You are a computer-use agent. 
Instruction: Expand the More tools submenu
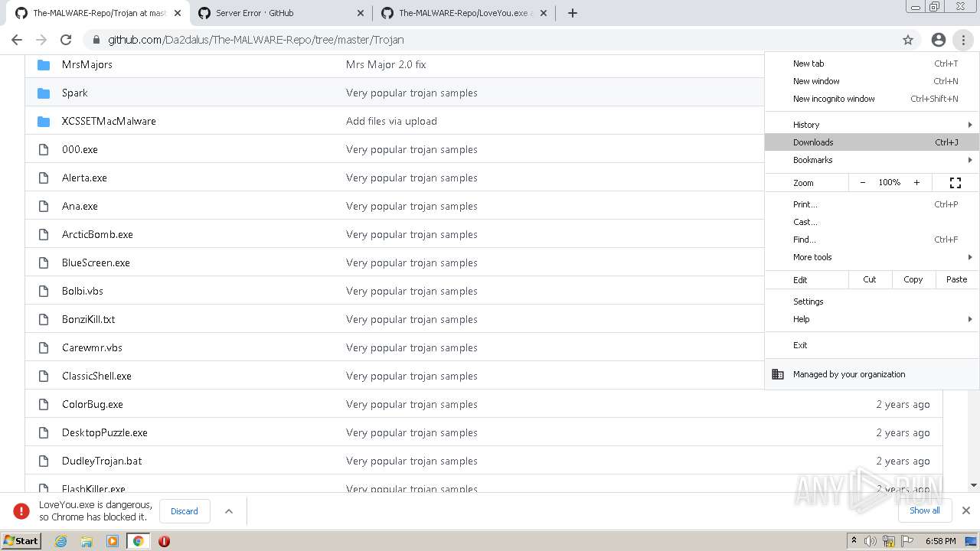pyautogui.click(x=970, y=257)
